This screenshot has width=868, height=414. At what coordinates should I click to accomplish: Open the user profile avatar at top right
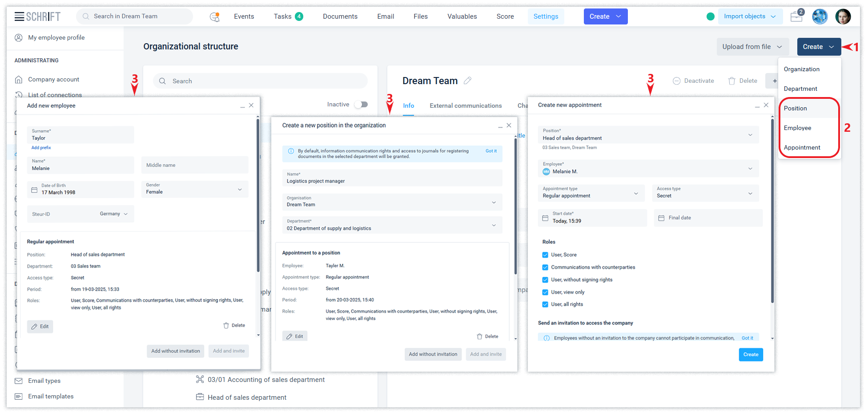843,16
